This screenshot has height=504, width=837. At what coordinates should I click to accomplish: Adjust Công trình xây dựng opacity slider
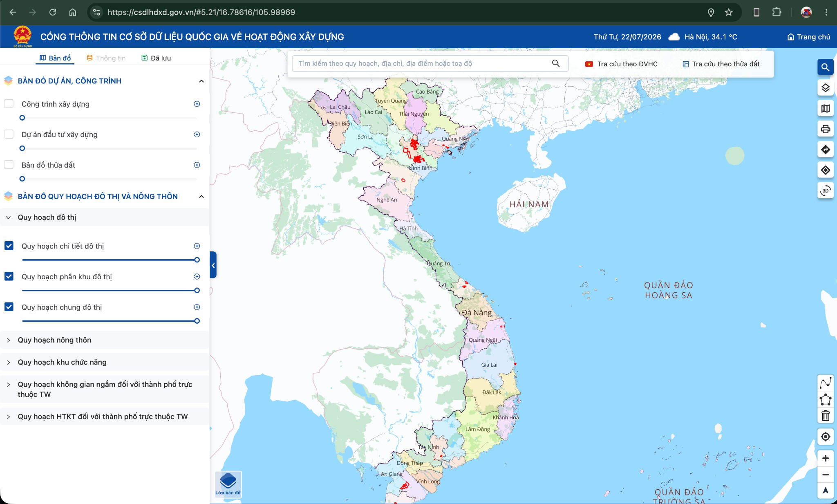coord(110,118)
